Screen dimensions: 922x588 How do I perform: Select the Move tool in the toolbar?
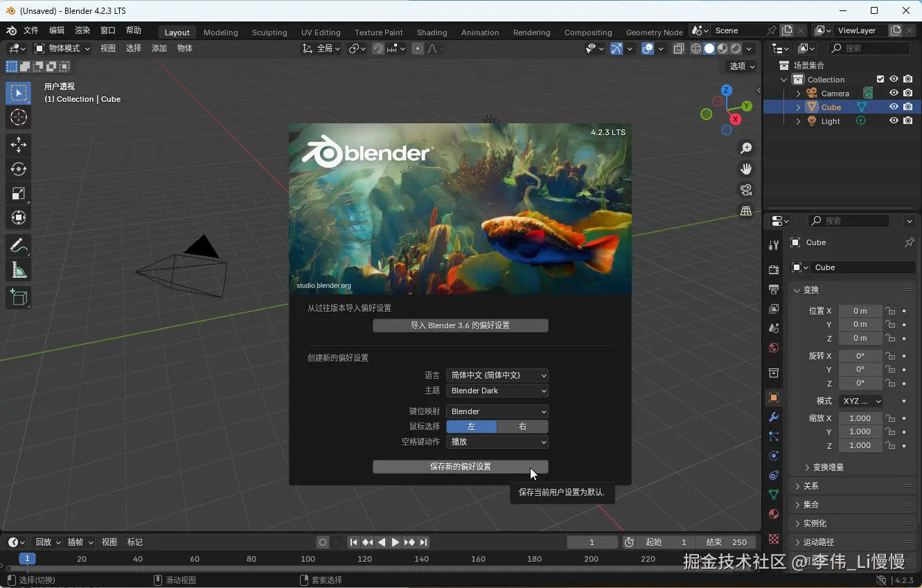pos(19,144)
